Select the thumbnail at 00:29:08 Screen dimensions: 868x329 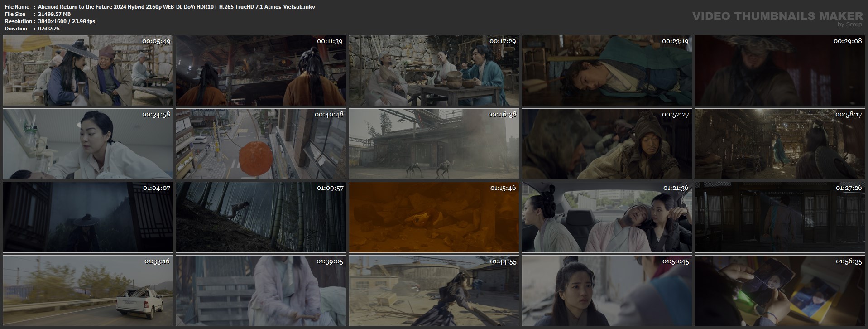[780, 71]
